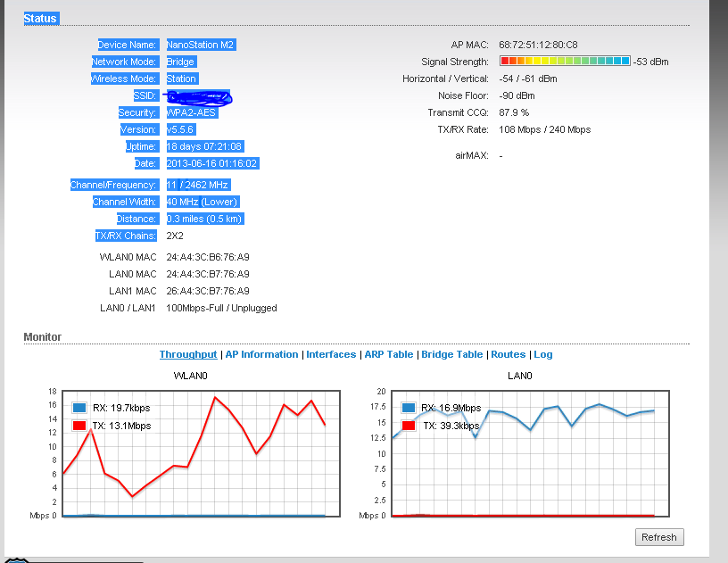Click the "Signal Strength:" label
The image size is (728, 563).
click(455, 62)
